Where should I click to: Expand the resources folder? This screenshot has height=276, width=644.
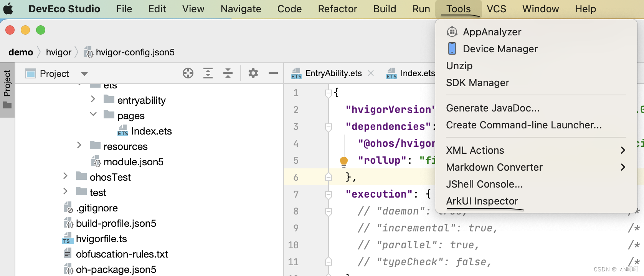click(79, 145)
